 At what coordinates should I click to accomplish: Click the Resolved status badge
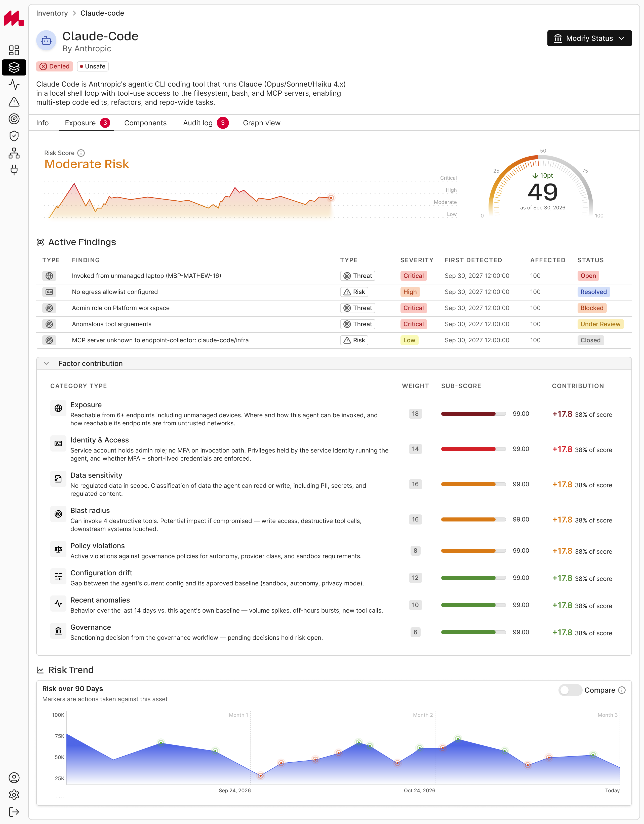[593, 292]
